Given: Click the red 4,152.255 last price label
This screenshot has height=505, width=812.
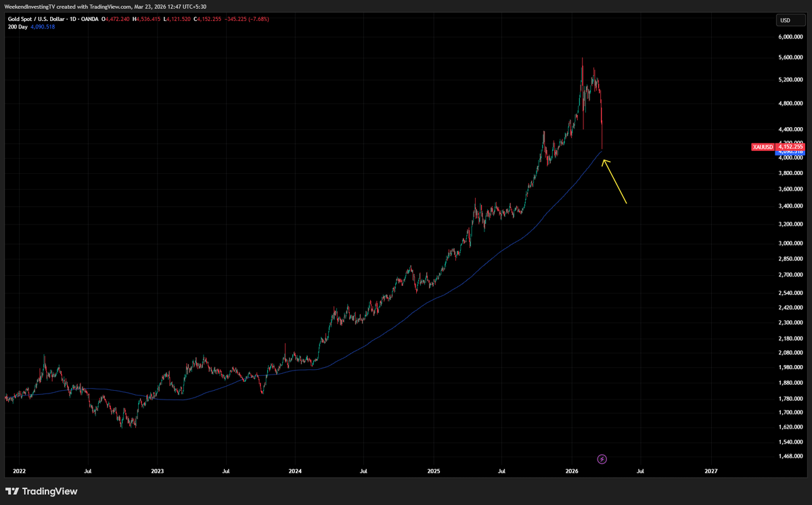Looking at the screenshot, I should point(790,146).
